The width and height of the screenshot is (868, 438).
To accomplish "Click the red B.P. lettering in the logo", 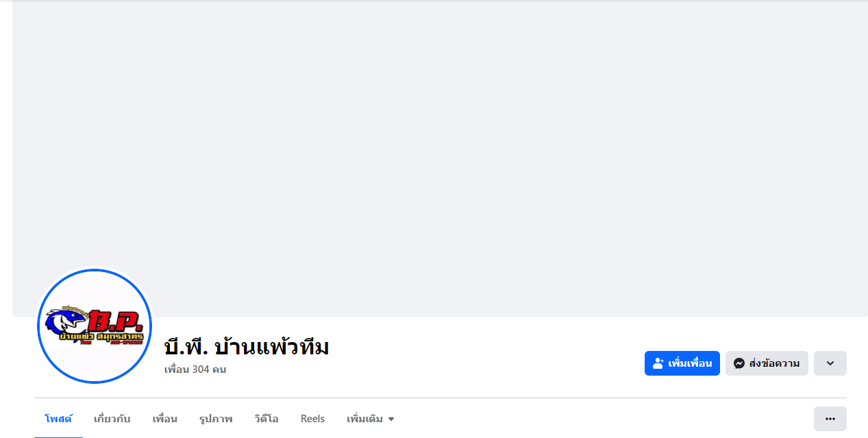I will pyautogui.click(x=114, y=321).
